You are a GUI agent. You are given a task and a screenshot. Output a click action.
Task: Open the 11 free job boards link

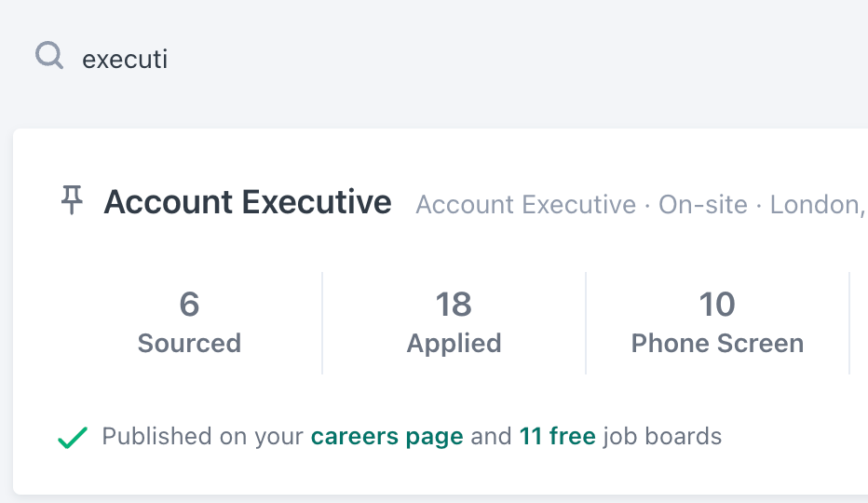(557, 436)
